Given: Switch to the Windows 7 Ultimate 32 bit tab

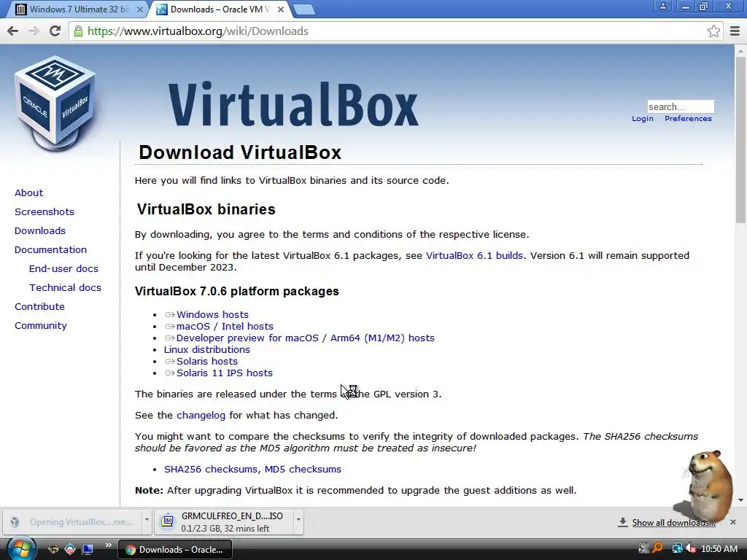Looking at the screenshot, I should [79, 9].
